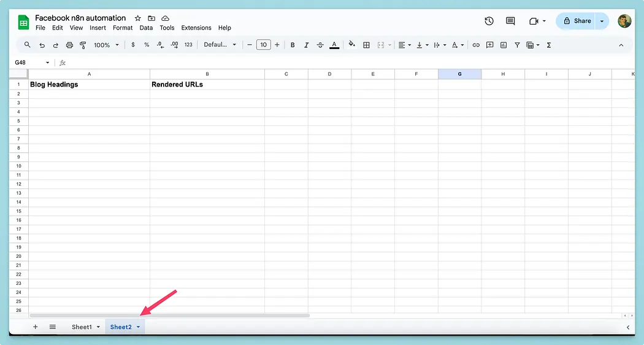
Task: Open the font Default dropdown
Action: tap(220, 45)
